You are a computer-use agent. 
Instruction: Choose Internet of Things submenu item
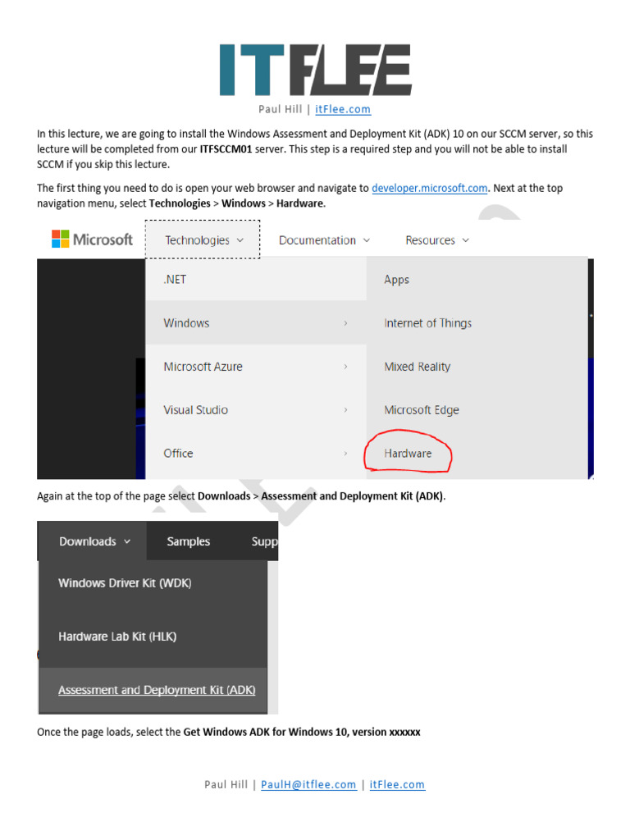(x=428, y=323)
